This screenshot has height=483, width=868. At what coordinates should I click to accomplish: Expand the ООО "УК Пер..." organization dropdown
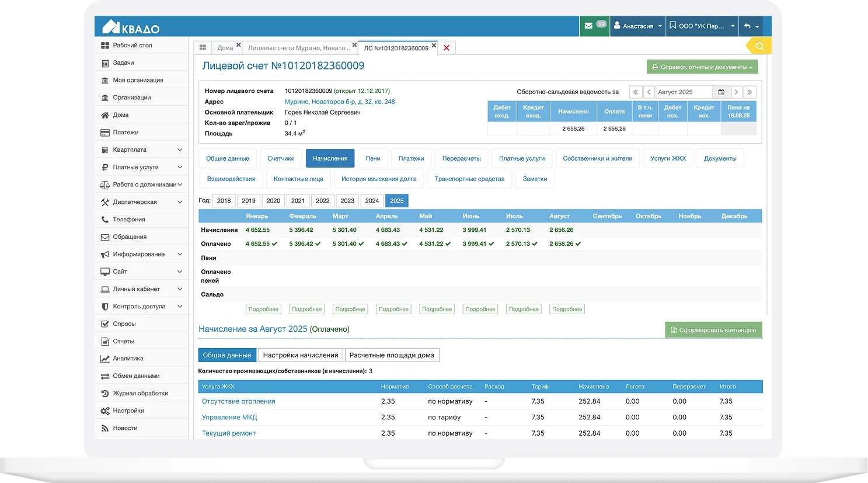[703, 26]
